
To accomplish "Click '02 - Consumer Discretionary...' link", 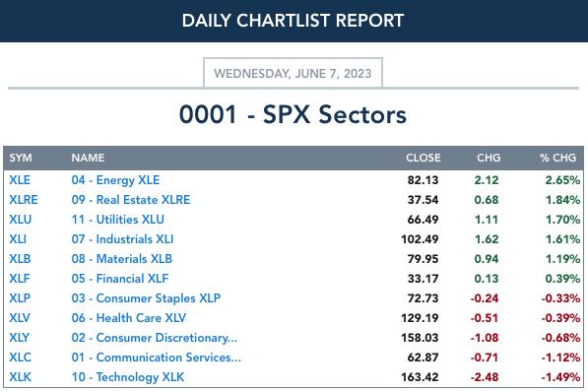I will pos(154,338).
